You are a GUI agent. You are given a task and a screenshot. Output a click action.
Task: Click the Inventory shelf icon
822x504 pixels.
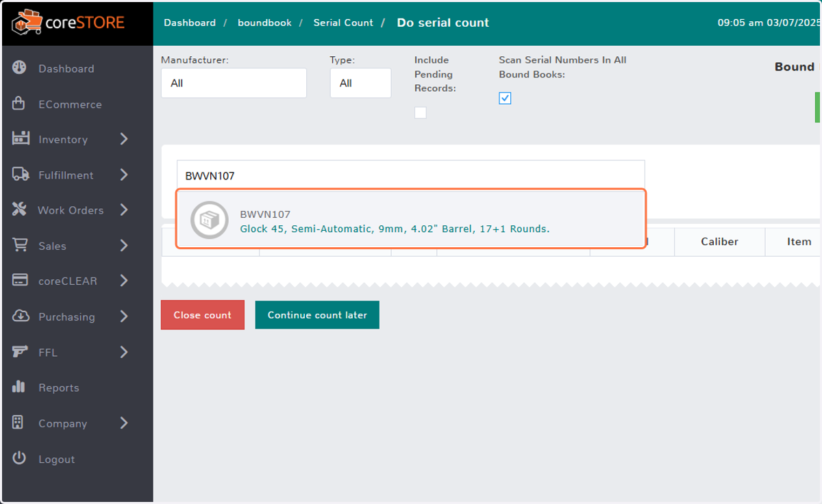(21, 138)
